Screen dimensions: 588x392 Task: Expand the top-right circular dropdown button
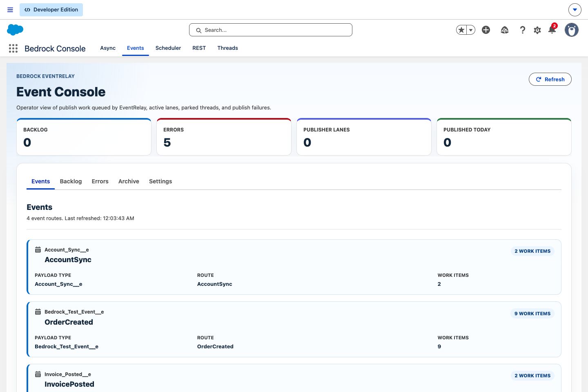click(575, 10)
